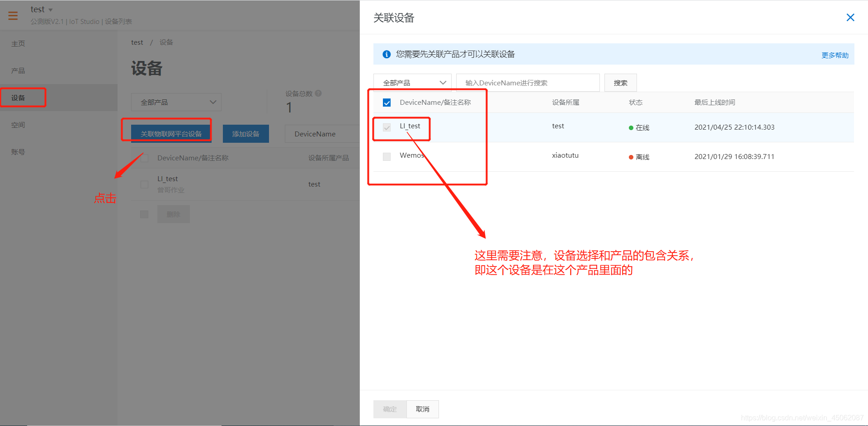Toggle the checkbox next to 删除
The width and height of the screenshot is (868, 426).
tap(144, 214)
